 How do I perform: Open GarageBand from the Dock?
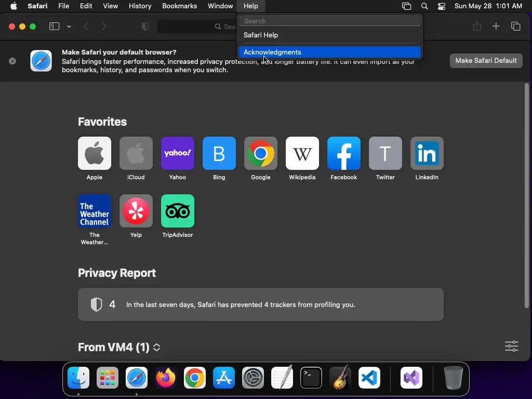pos(340,377)
